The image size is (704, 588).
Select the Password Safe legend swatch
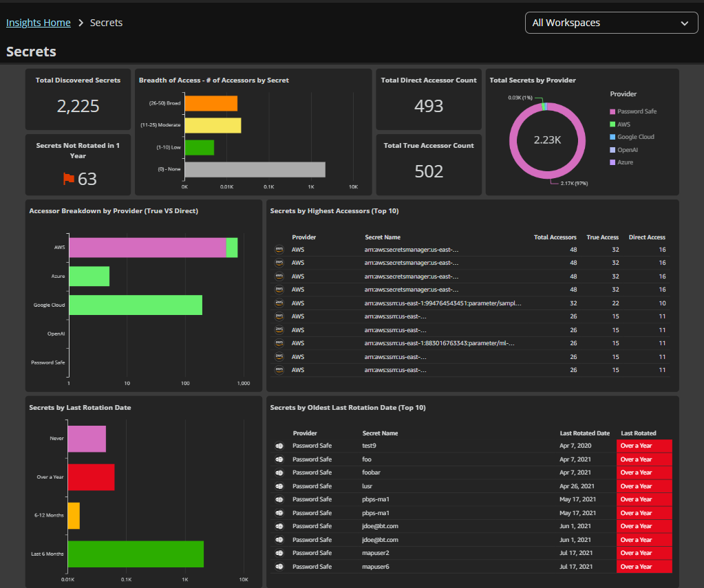tap(612, 111)
